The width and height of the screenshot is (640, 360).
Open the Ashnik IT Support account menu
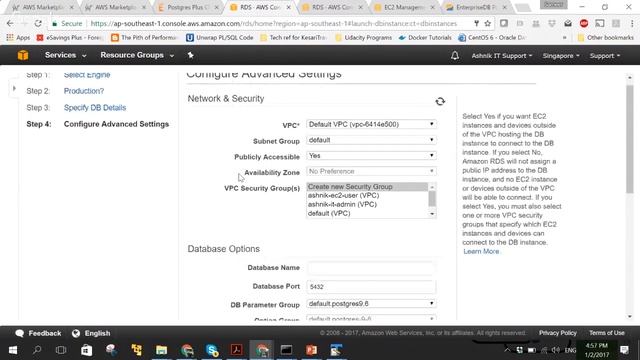click(502, 56)
